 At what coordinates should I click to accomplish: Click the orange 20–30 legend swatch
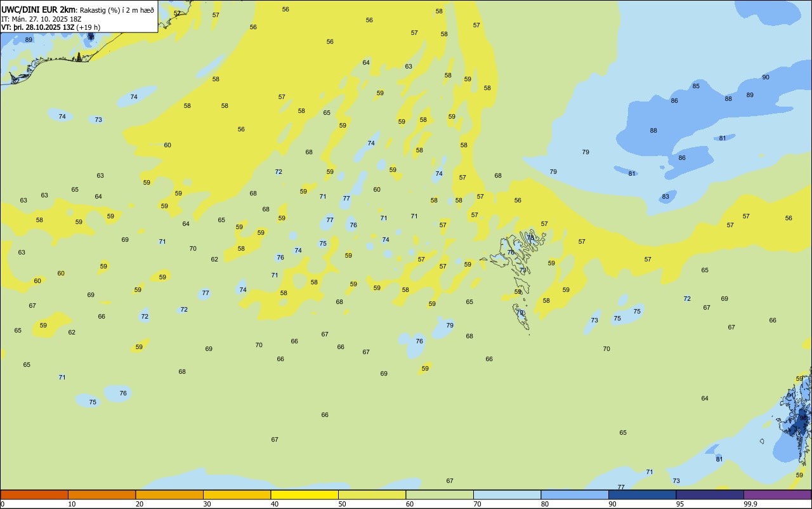pyautogui.click(x=169, y=494)
